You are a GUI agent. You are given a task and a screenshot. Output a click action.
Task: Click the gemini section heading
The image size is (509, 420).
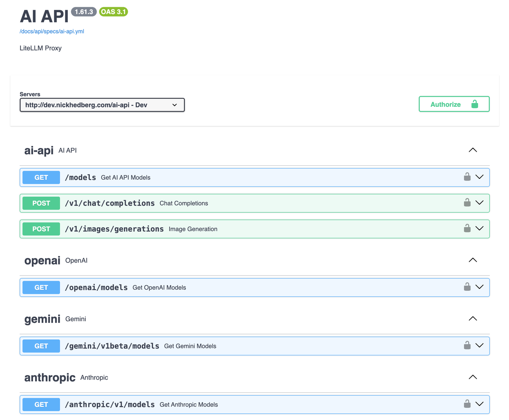pyautogui.click(x=42, y=319)
